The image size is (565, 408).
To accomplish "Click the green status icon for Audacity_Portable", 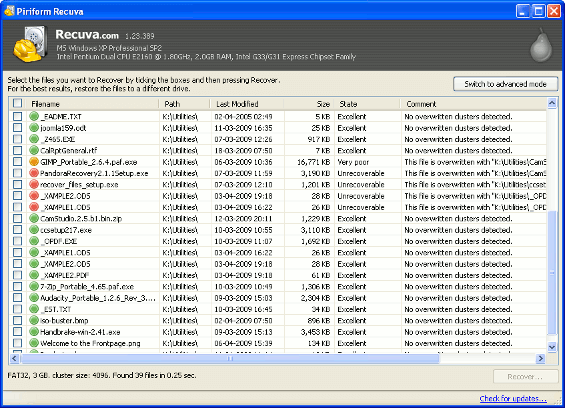I will (x=34, y=298).
